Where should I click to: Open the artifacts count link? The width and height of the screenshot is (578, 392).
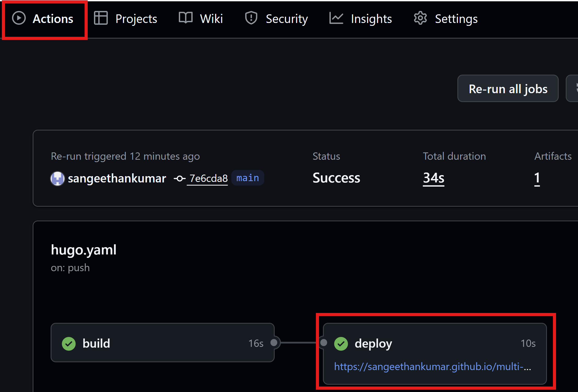point(537,178)
